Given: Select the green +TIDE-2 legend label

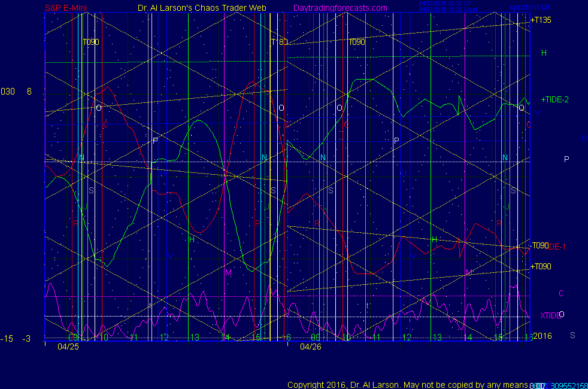Looking at the screenshot, I should coord(554,100).
